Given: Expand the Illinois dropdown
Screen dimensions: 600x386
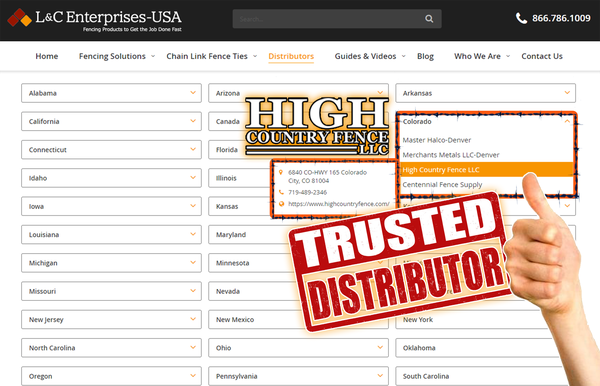Looking at the screenshot, I should [239, 178].
